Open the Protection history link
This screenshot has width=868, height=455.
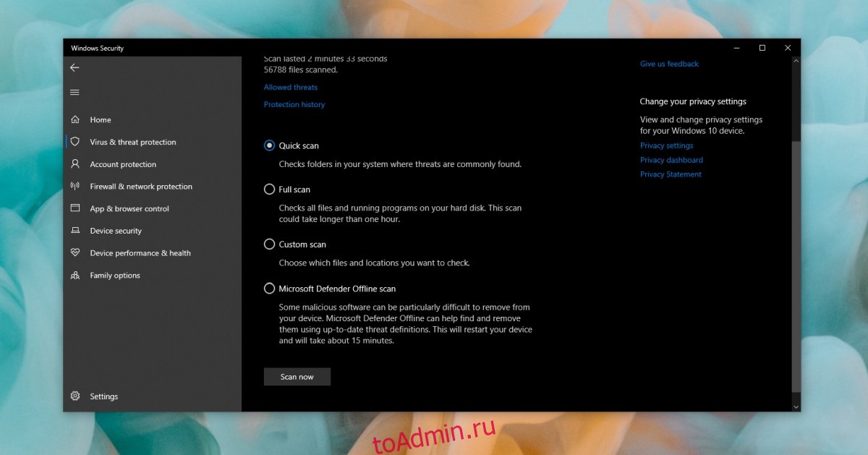click(294, 105)
